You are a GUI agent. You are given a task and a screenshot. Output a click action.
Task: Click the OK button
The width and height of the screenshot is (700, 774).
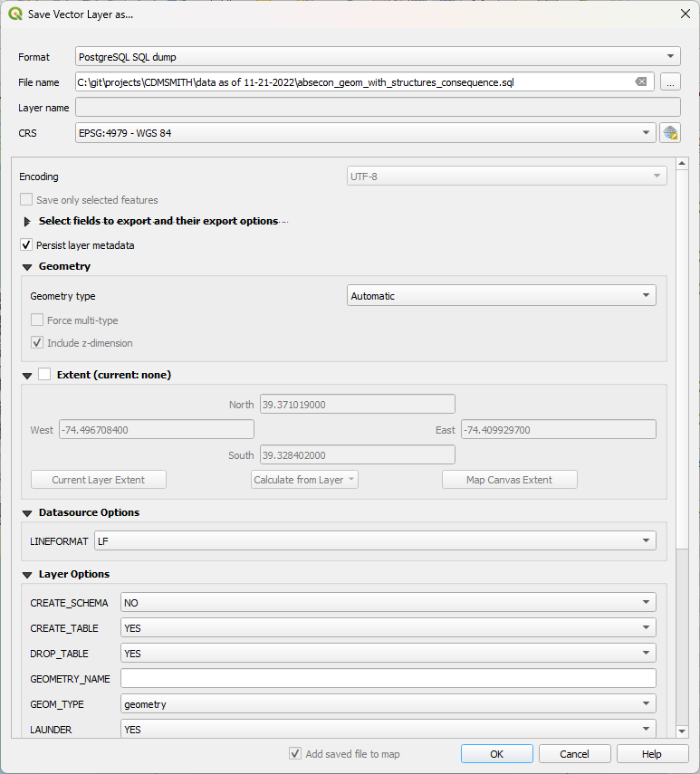tap(496, 754)
